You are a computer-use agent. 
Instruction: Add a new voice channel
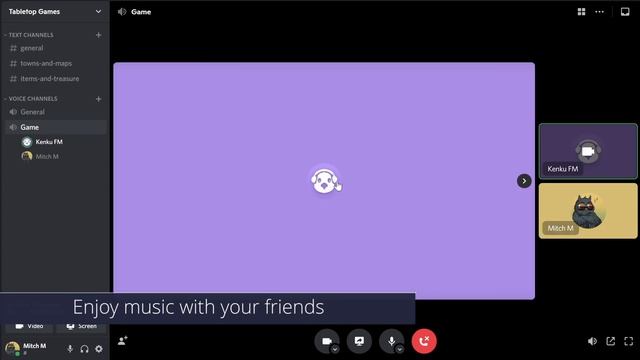[98, 99]
